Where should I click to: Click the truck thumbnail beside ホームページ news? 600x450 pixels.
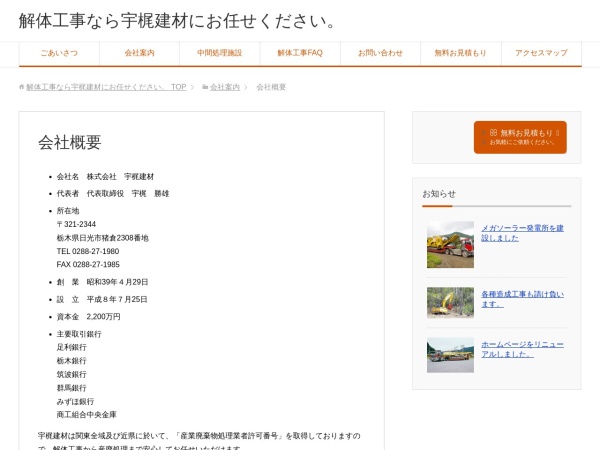450,355
